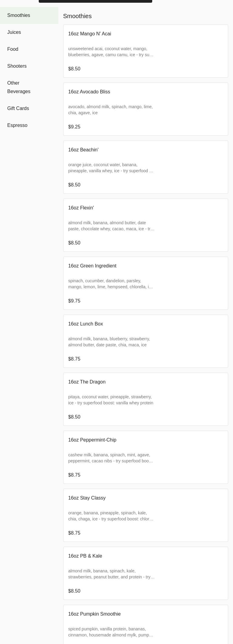Pick the 16oz PB & Kale smoothie
Screen dimensions: 233x644
point(145,573)
